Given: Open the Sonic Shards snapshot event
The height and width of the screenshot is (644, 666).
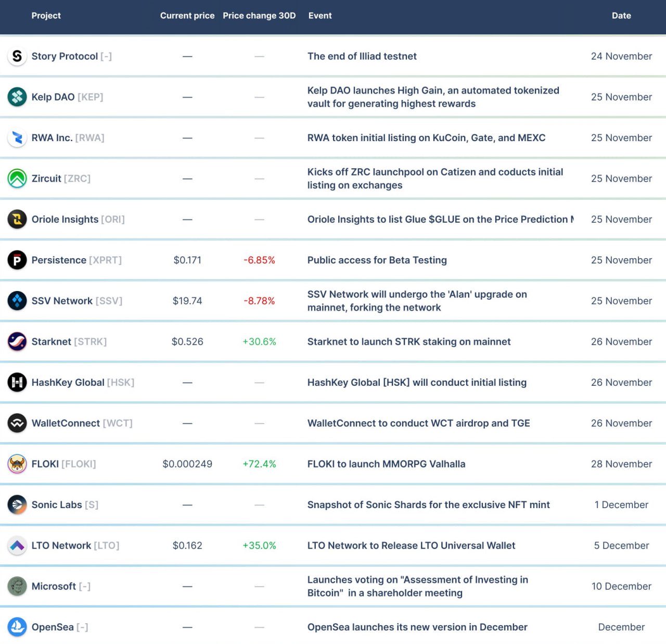Looking at the screenshot, I should point(428,505).
